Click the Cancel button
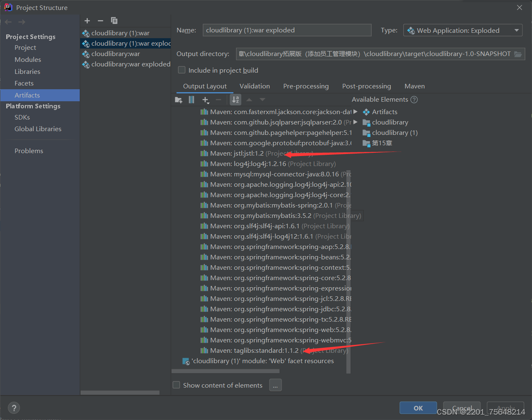532x420 pixels. [462, 408]
